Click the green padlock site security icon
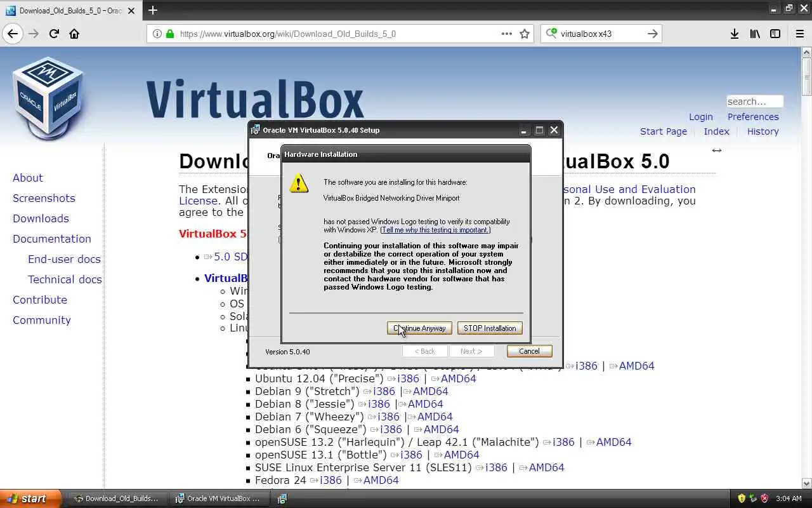 click(169, 34)
